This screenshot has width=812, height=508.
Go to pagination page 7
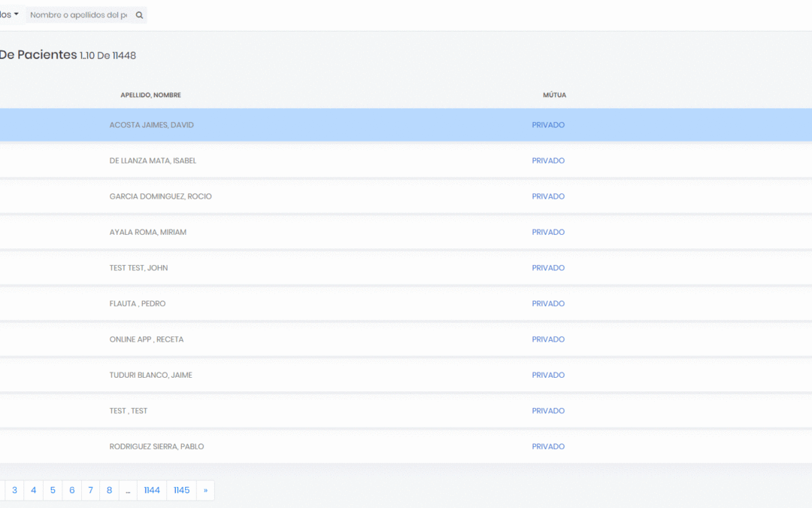pyautogui.click(x=91, y=491)
